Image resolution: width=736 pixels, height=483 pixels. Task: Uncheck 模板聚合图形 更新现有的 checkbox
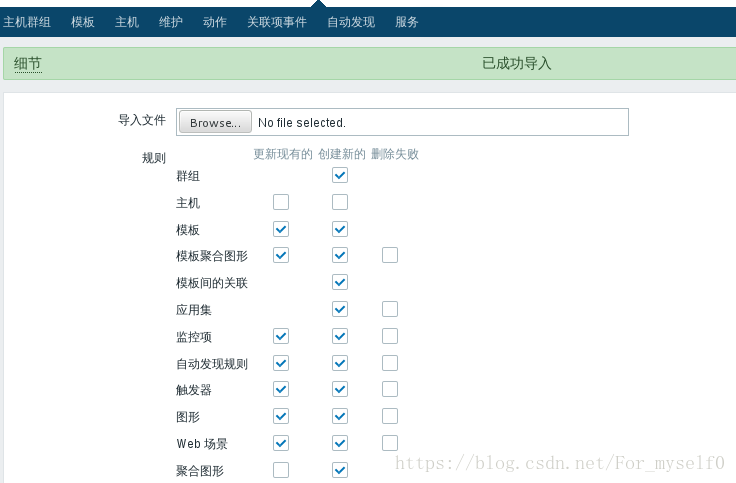(x=281, y=255)
